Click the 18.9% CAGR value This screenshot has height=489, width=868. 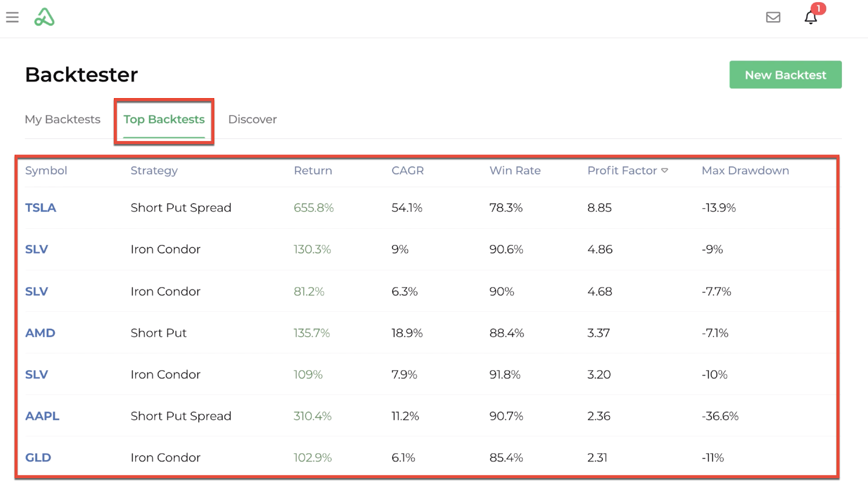click(407, 333)
